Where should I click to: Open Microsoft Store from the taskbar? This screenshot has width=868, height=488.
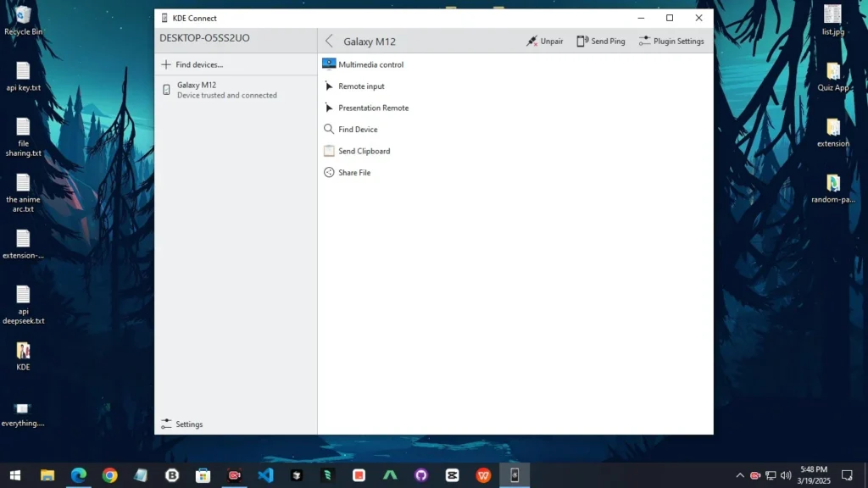coord(203,475)
